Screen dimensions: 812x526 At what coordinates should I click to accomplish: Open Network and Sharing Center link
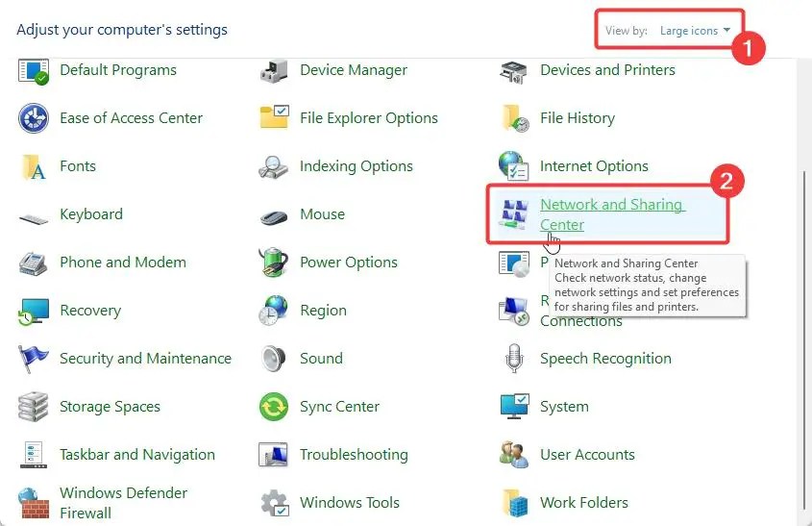tap(612, 214)
